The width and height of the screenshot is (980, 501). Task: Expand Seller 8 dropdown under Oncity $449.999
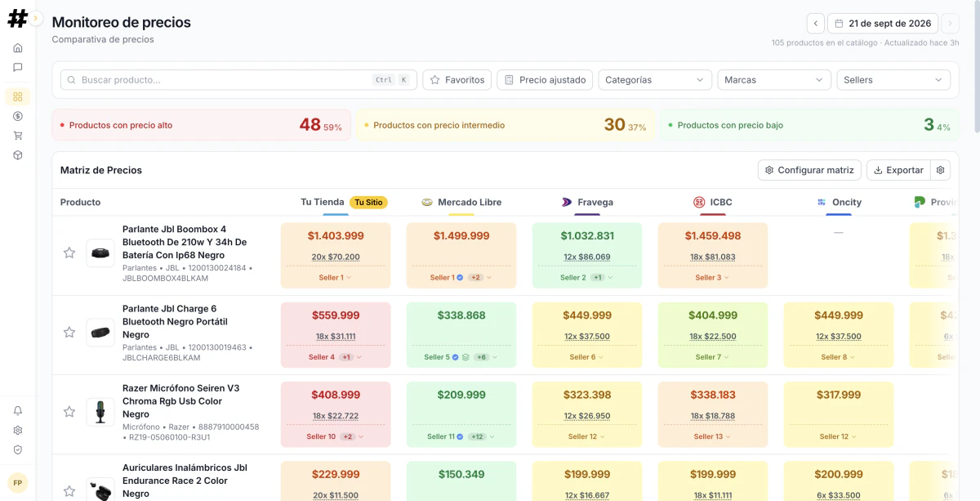click(x=839, y=357)
